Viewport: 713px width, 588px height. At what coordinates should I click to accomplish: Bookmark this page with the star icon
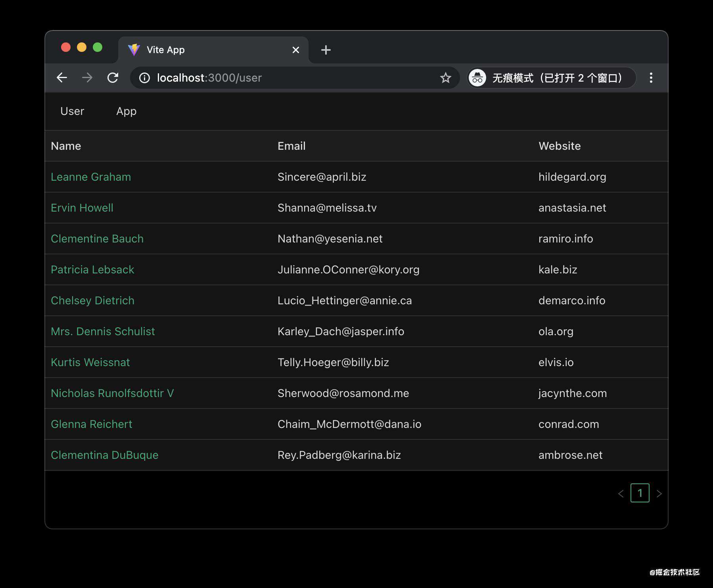pyautogui.click(x=445, y=78)
